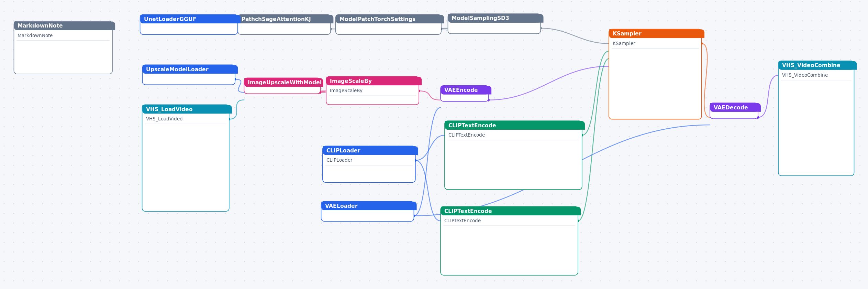Select the ModelSamplingSD3 node header
Image resolution: width=868 pixels, height=289 pixels.
[496, 18]
